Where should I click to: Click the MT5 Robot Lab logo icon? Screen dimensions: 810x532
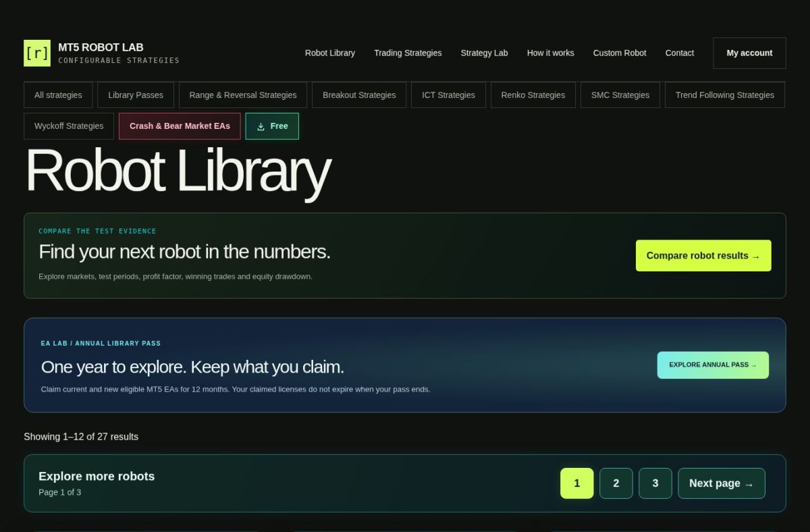(37, 53)
